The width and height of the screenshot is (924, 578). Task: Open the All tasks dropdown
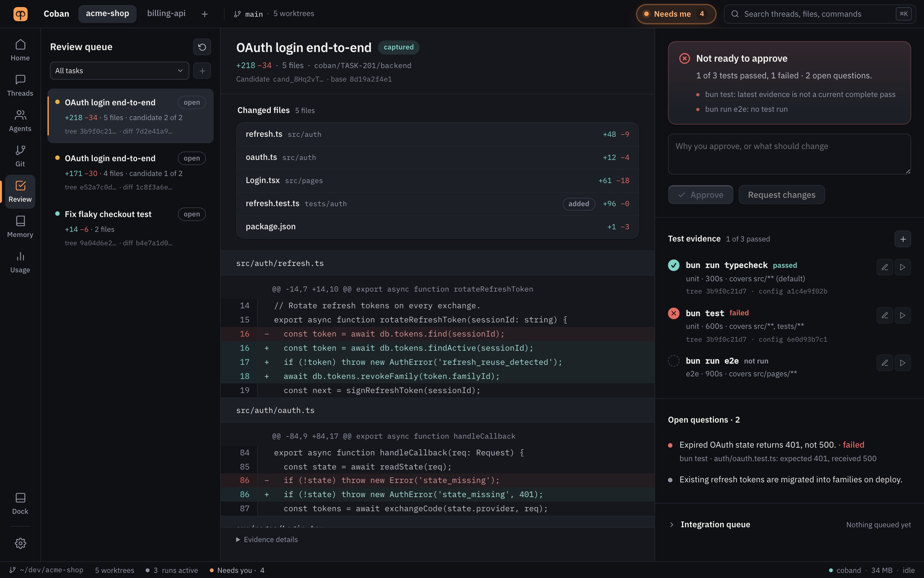click(119, 70)
